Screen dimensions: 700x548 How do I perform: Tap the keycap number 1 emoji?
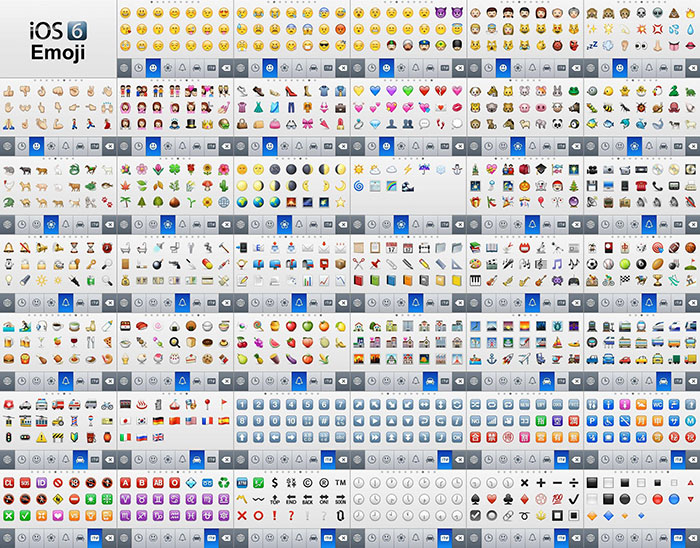tap(242, 405)
